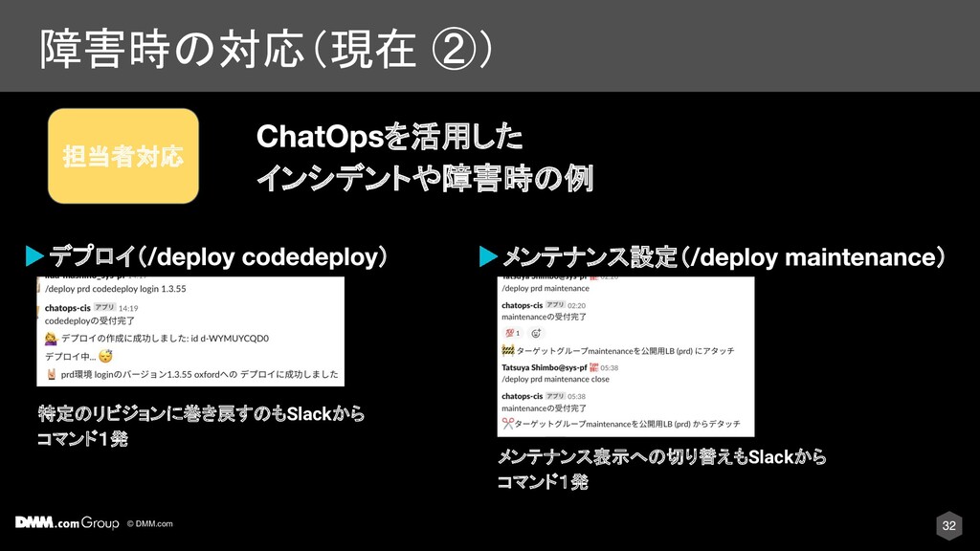
Task: Click the デプロイ（/deploy codedeploy） heading
Action: tap(218, 256)
